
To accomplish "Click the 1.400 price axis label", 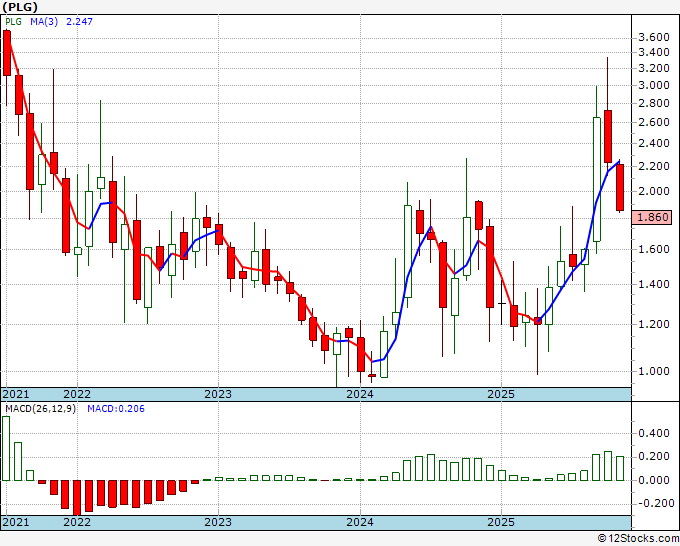I will [654, 284].
